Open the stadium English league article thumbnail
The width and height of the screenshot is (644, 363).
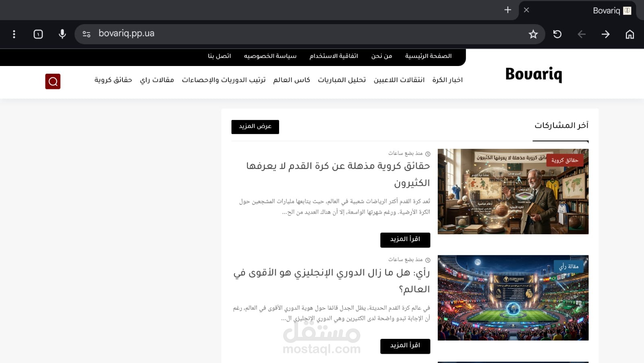pos(513,298)
